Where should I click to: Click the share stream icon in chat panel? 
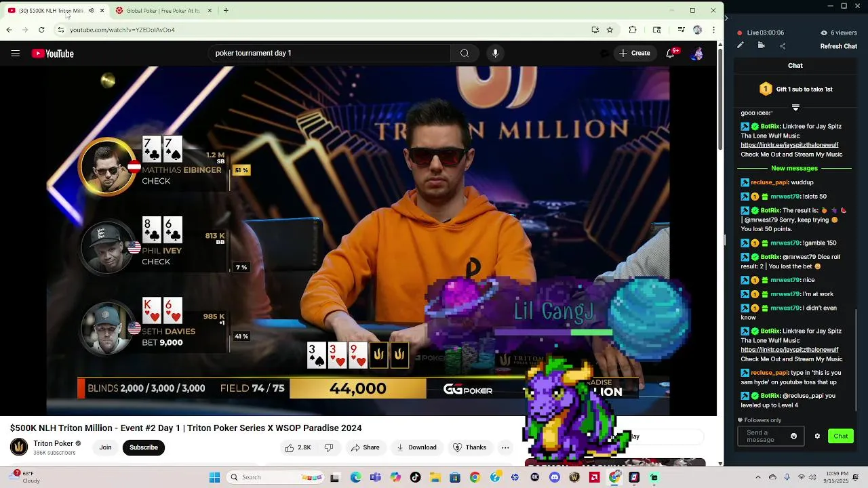pos(783,46)
